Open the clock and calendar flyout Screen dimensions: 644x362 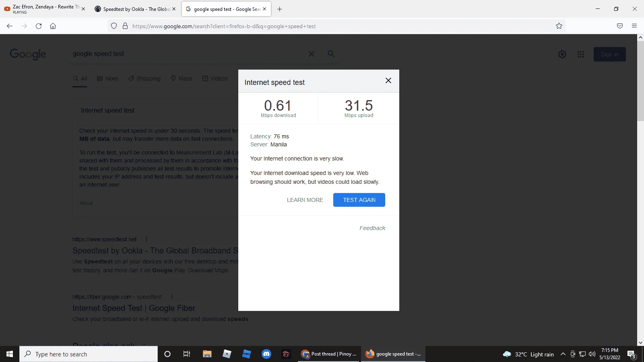pos(610,354)
